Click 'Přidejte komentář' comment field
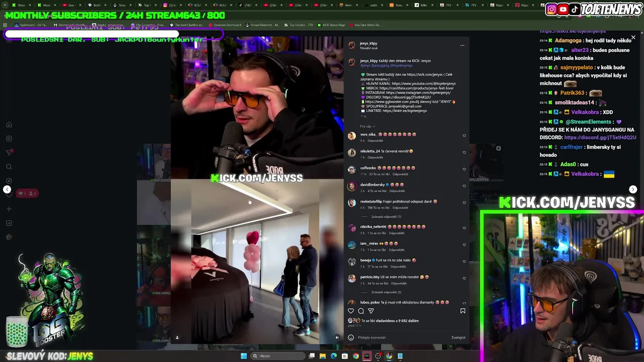The width and height of the screenshot is (644, 362). click(x=403, y=338)
